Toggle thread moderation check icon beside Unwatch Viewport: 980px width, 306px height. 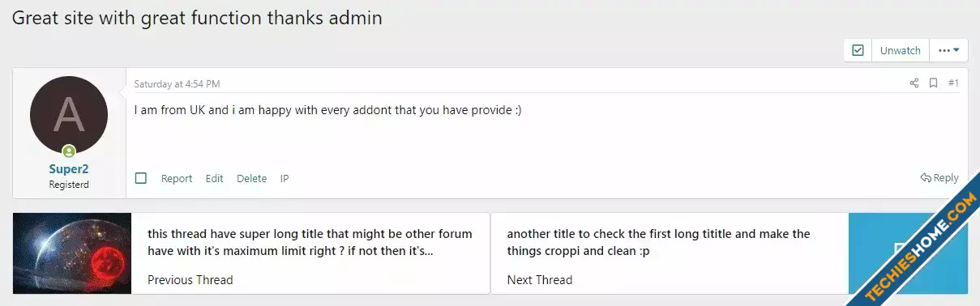click(x=858, y=50)
